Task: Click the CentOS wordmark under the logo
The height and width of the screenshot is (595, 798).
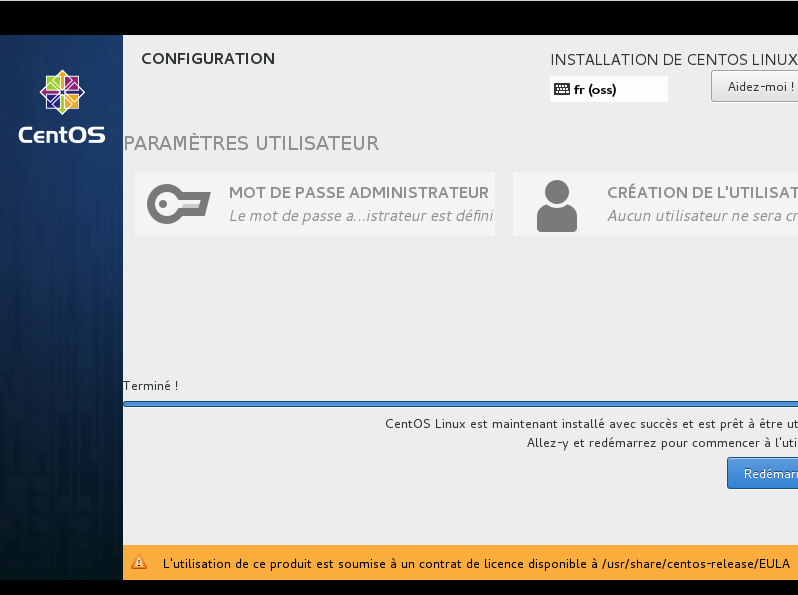Action: (62, 135)
